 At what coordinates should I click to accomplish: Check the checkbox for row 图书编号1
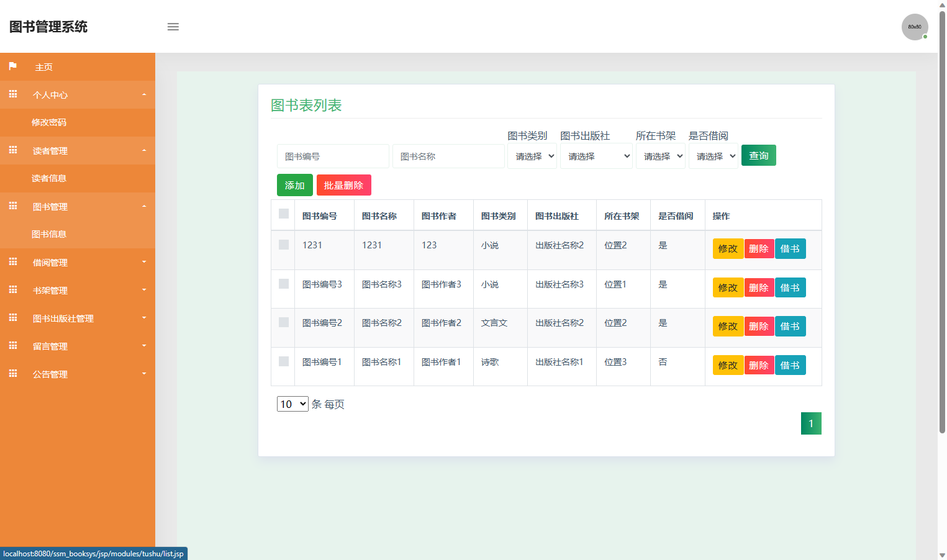click(283, 361)
